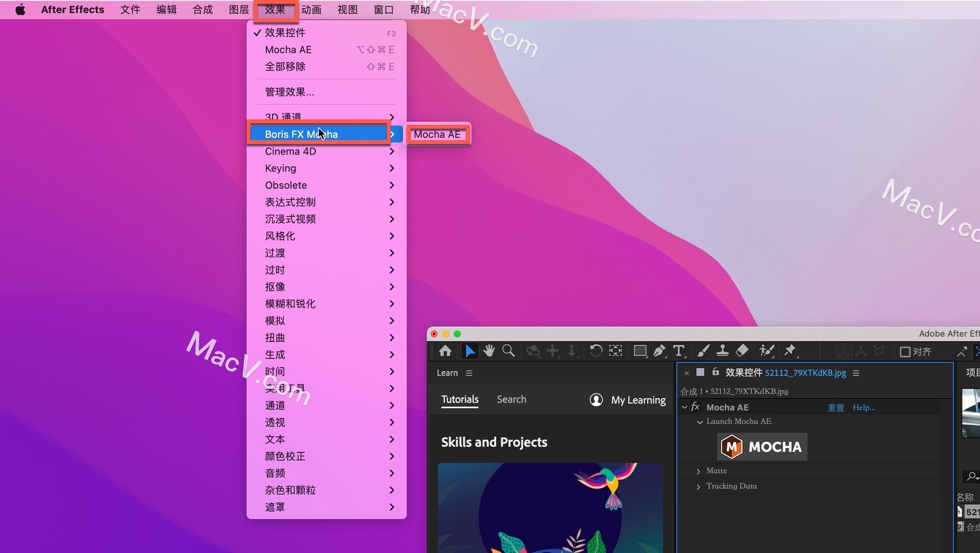Open the Cinema 4D submenu

click(326, 152)
